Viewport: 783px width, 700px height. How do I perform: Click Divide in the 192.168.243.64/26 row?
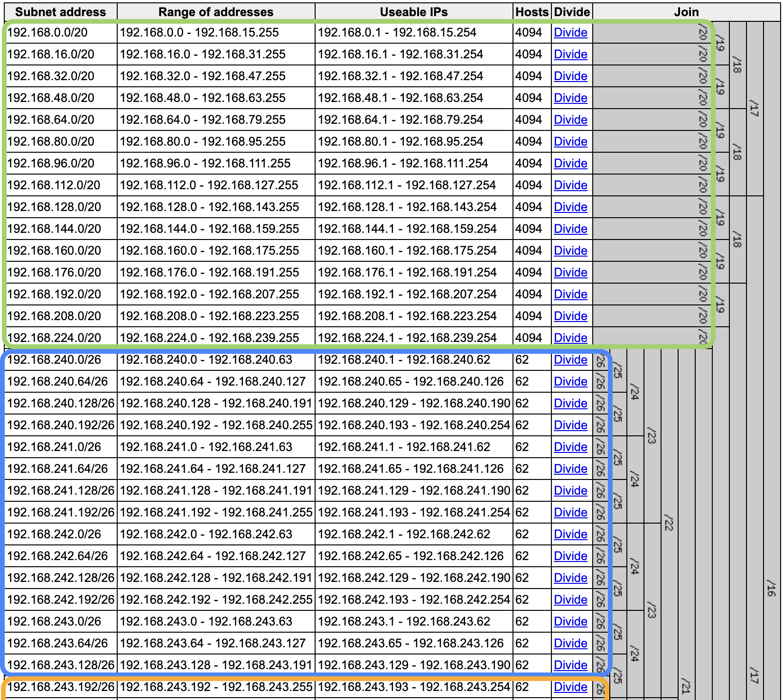[x=570, y=643]
